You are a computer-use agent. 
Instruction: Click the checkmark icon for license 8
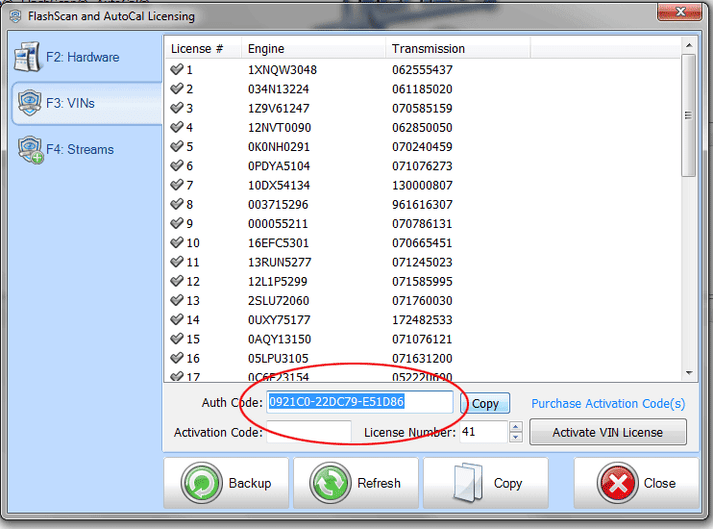coord(177,204)
